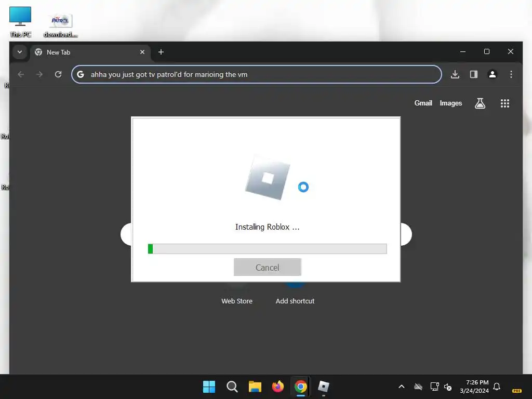This screenshot has width=532, height=399.
Task: Open a new tab with plus
Action: 161,52
